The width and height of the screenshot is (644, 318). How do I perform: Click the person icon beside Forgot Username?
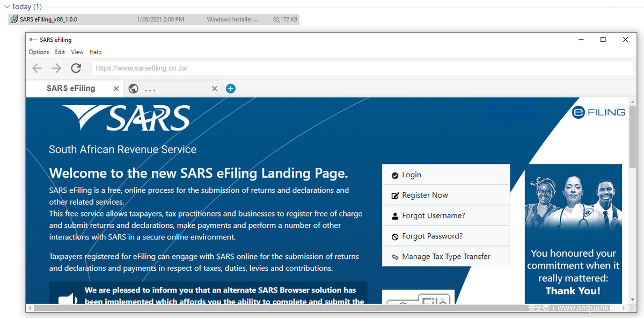[395, 216]
